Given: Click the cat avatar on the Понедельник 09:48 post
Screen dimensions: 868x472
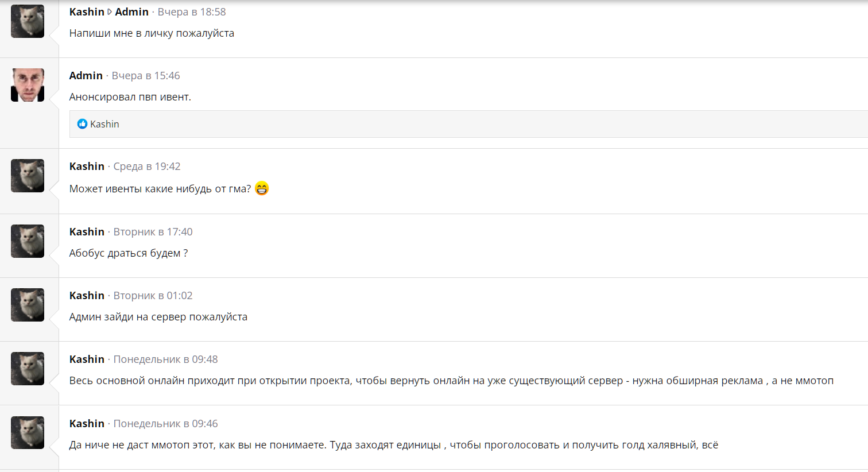Looking at the screenshot, I should [28, 369].
